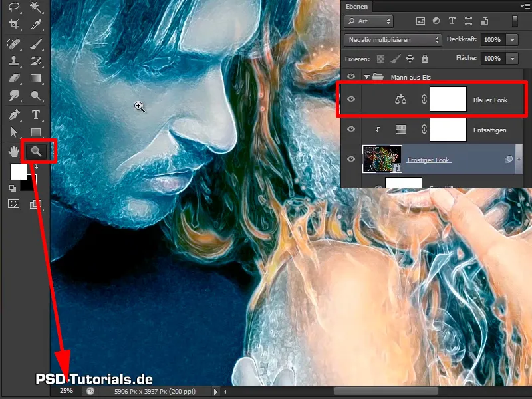
Task: Click the 25% zoom level field
Action: (66, 391)
